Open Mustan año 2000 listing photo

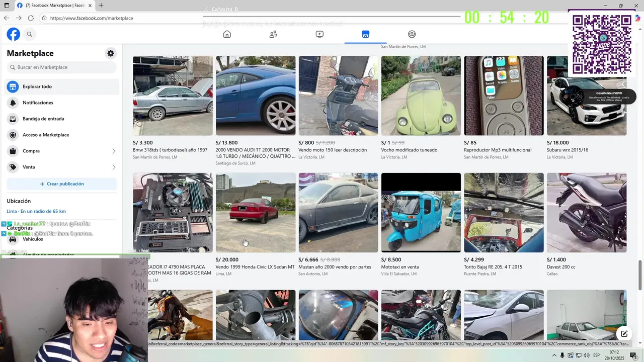tap(338, 213)
